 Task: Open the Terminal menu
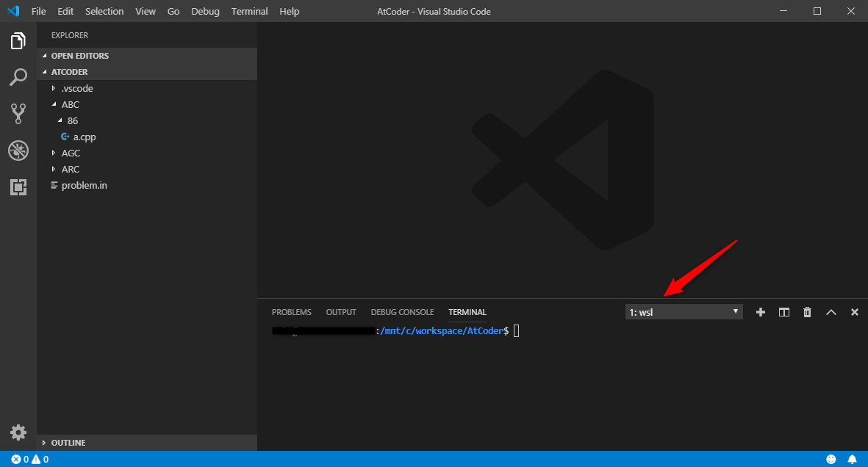pyautogui.click(x=250, y=11)
